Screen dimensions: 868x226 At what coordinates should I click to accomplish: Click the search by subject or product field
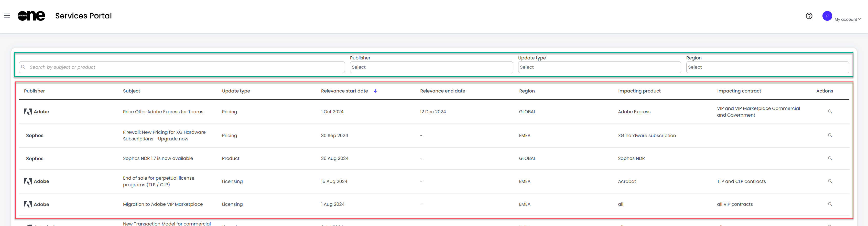click(182, 67)
